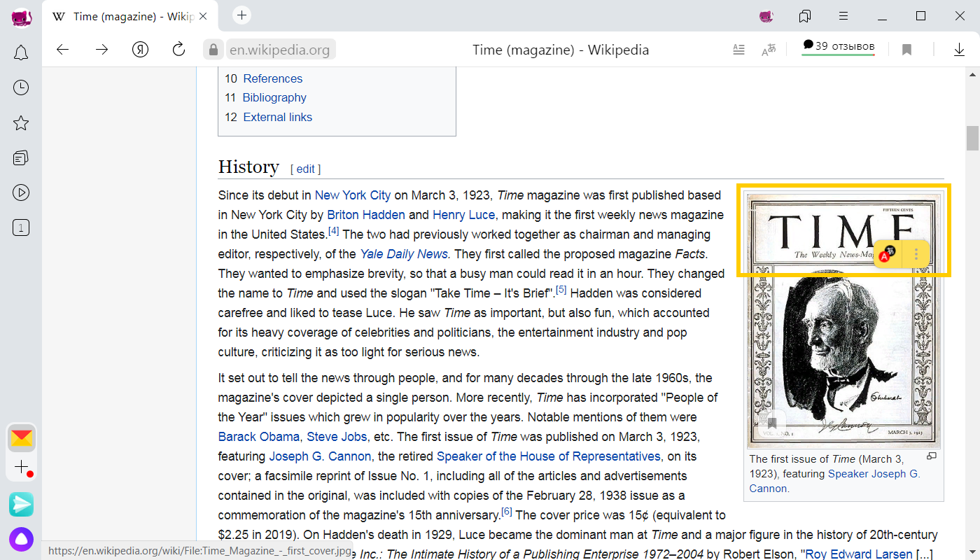Click translate image button on cover
Image resolution: width=980 pixels, height=560 pixels.
point(888,254)
